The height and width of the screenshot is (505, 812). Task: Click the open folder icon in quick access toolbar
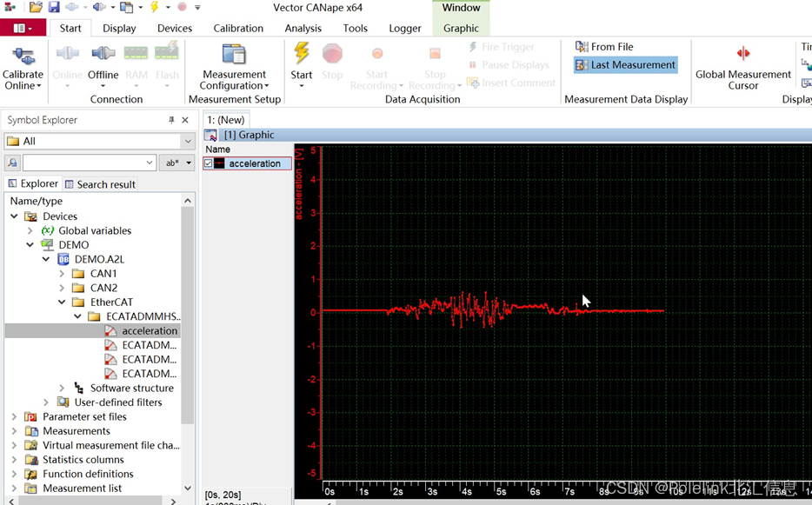point(36,7)
